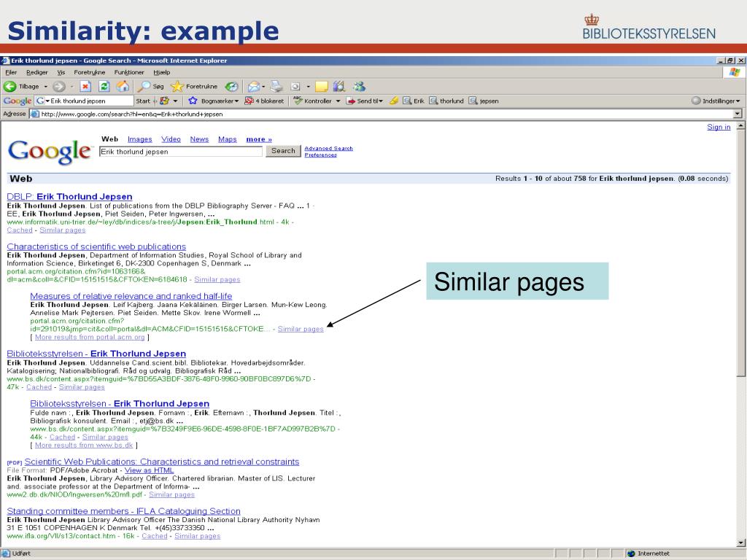Expand the address bar dropdown arrow

click(x=738, y=114)
